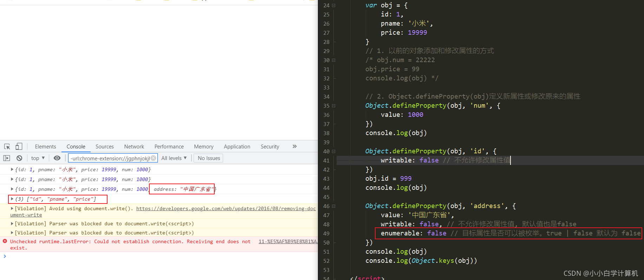Click 'enumerable: false' on line 49
The width and height of the screenshot is (644, 280).
pyautogui.click(x=414, y=233)
